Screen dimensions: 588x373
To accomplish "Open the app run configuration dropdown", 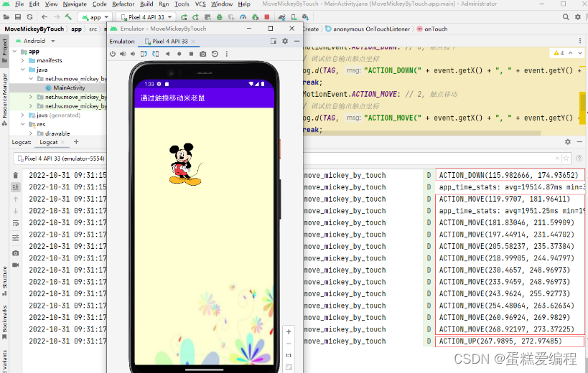I will (95, 17).
